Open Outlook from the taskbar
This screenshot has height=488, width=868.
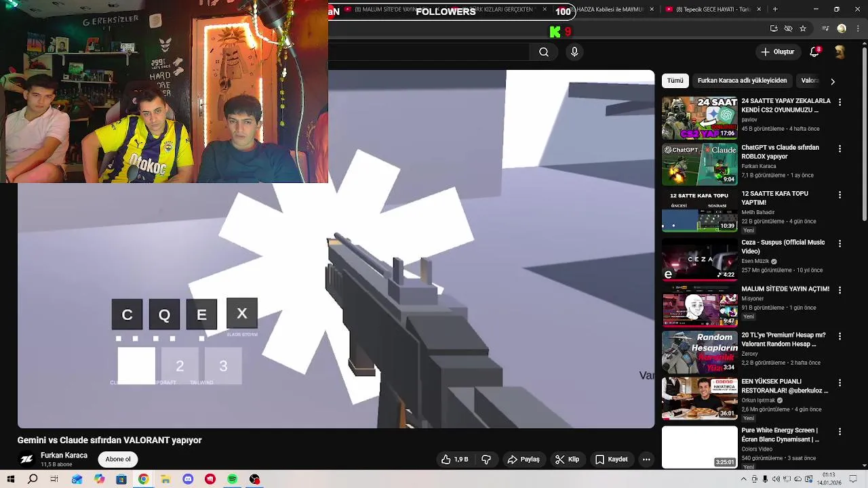[77, 479]
